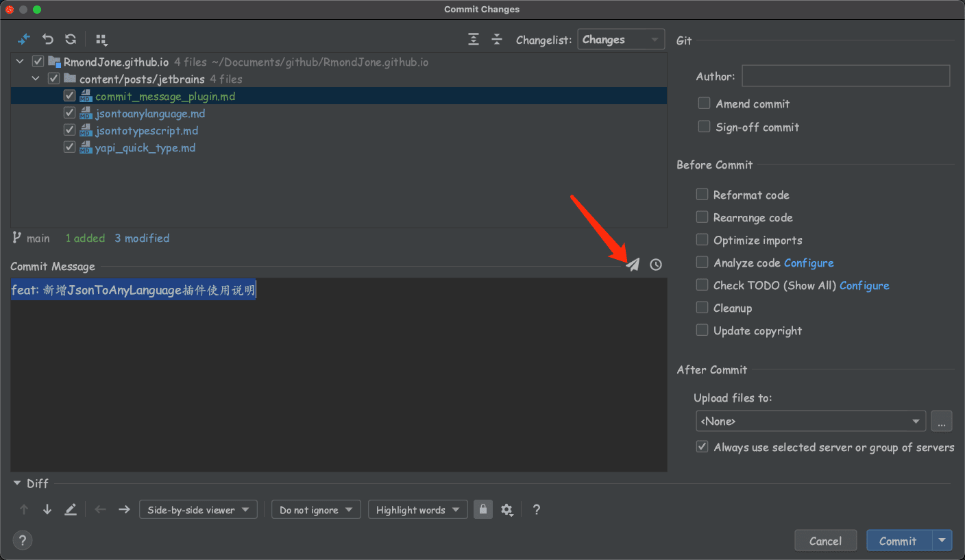Open the Group By options icon
Viewport: 965px width, 560px height.
click(101, 39)
